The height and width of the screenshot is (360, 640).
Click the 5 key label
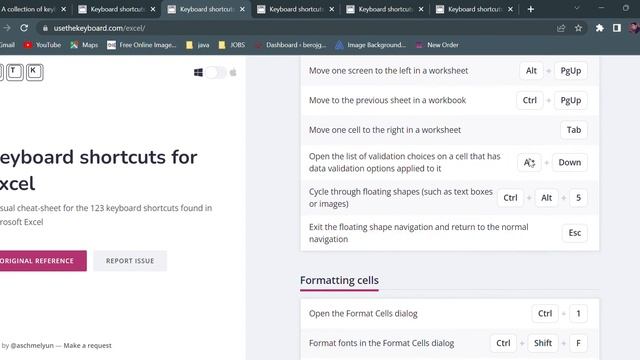tap(578, 198)
